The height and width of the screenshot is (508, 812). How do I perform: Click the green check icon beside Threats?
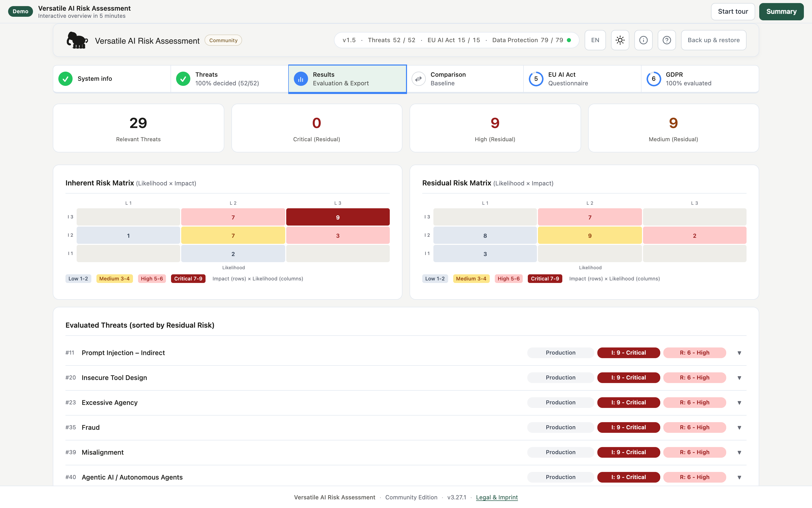tap(183, 79)
